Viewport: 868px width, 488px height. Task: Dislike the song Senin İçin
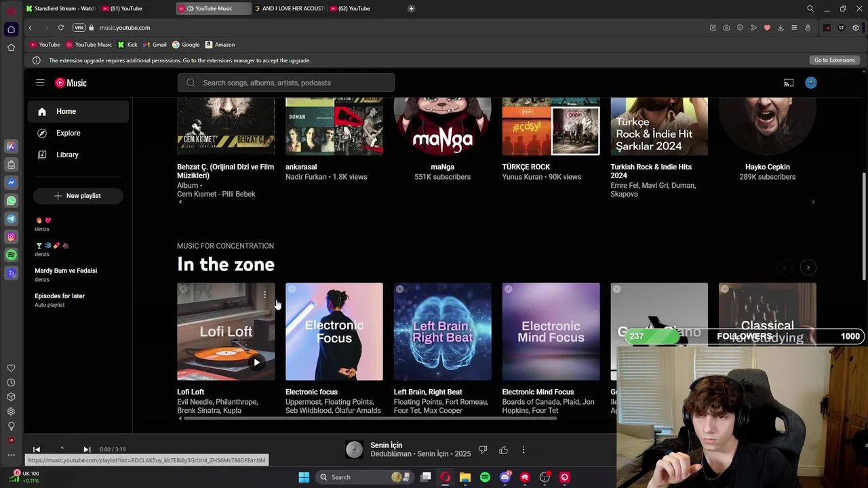click(x=483, y=449)
